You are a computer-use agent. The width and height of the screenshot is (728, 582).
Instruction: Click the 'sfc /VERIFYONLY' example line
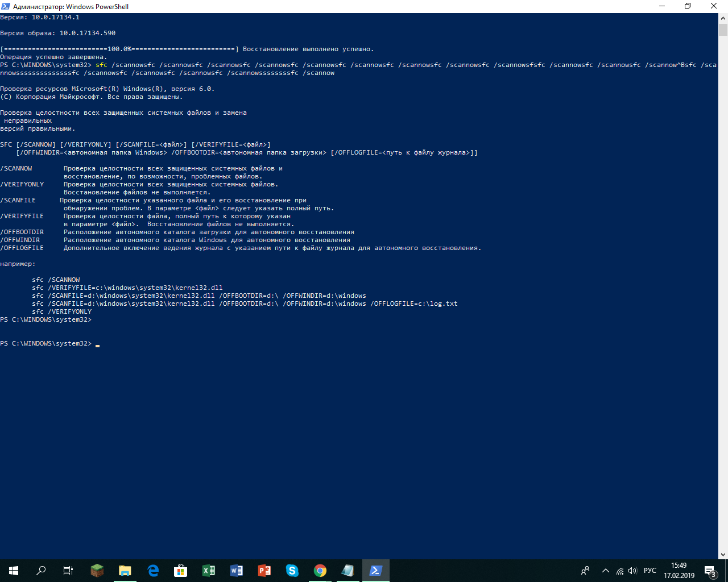(x=61, y=311)
